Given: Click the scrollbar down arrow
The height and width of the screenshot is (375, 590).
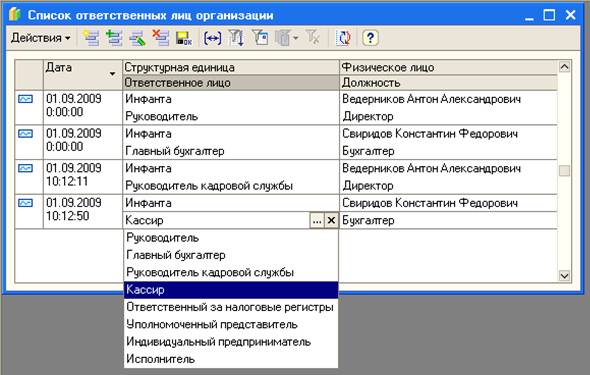Looking at the screenshot, I should [x=564, y=276].
